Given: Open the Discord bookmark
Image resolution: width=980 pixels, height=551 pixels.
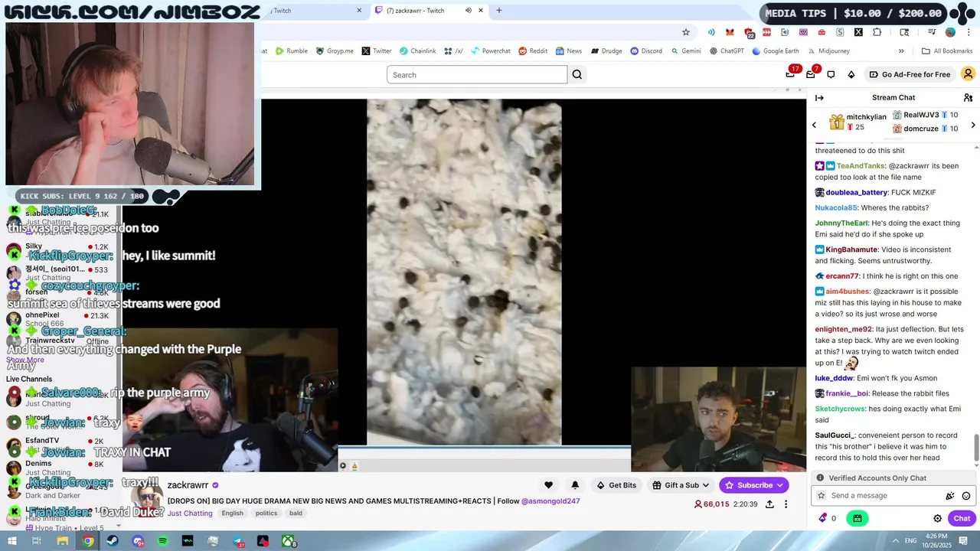Looking at the screenshot, I should click(x=646, y=51).
